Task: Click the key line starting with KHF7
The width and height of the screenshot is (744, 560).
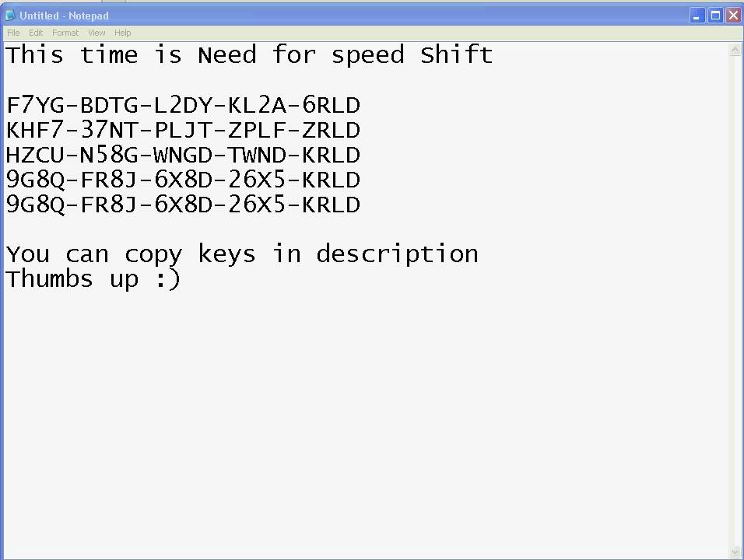Action: point(183,130)
